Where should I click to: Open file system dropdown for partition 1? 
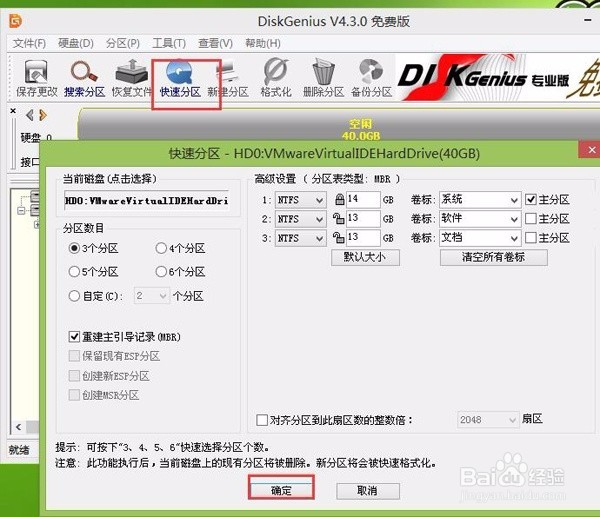click(x=300, y=200)
